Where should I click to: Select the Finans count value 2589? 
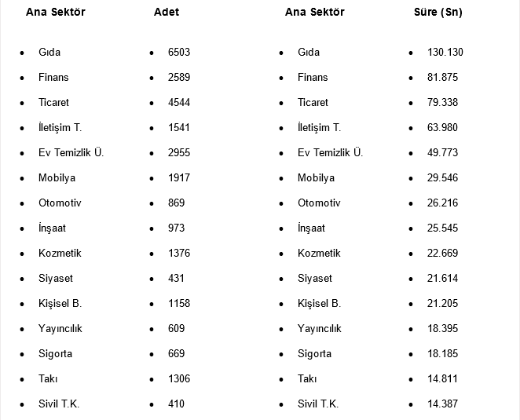click(x=179, y=78)
